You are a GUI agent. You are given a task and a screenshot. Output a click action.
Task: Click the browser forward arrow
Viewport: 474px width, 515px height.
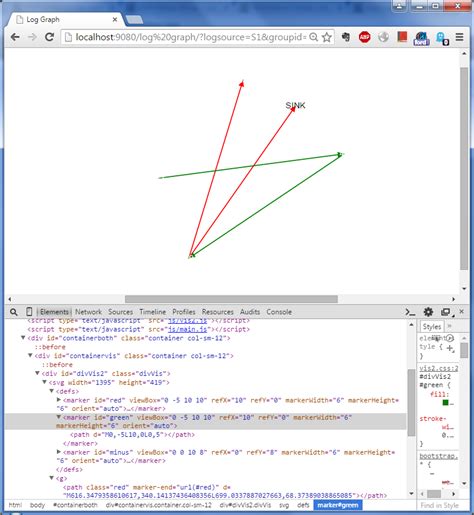(x=32, y=37)
